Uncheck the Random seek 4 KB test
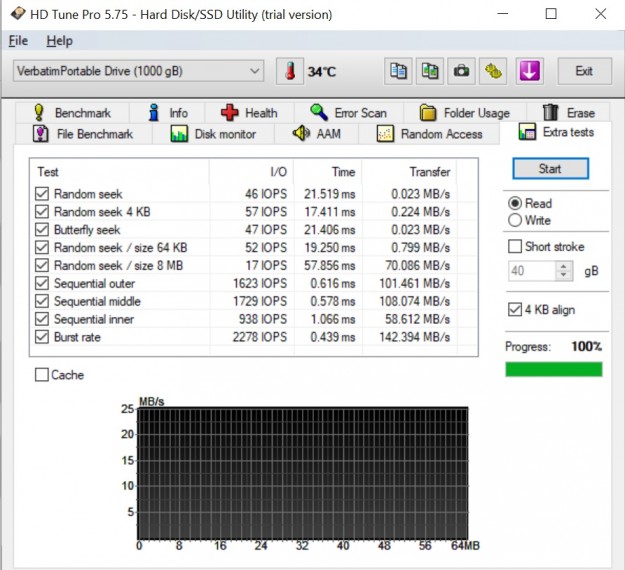The image size is (625, 570). pos(42,212)
